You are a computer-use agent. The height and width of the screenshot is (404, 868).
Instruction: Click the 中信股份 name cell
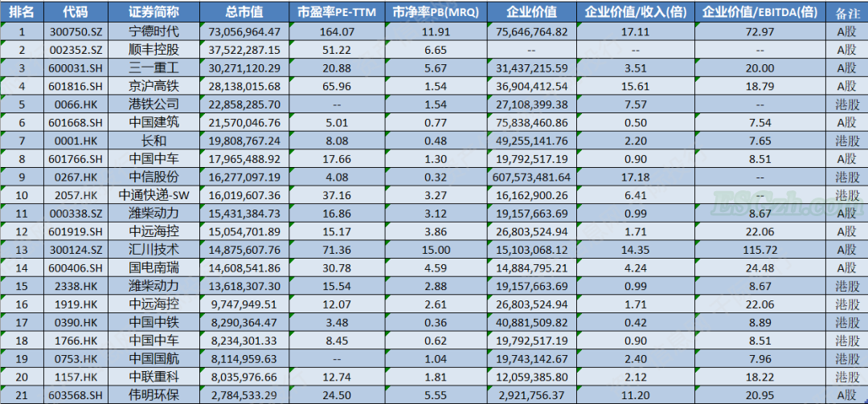tap(154, 177)
